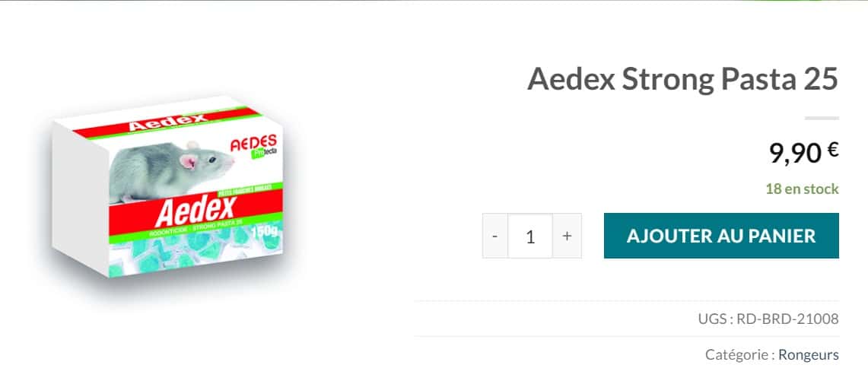Click the grey rat picture on packaging

[170, 172]
